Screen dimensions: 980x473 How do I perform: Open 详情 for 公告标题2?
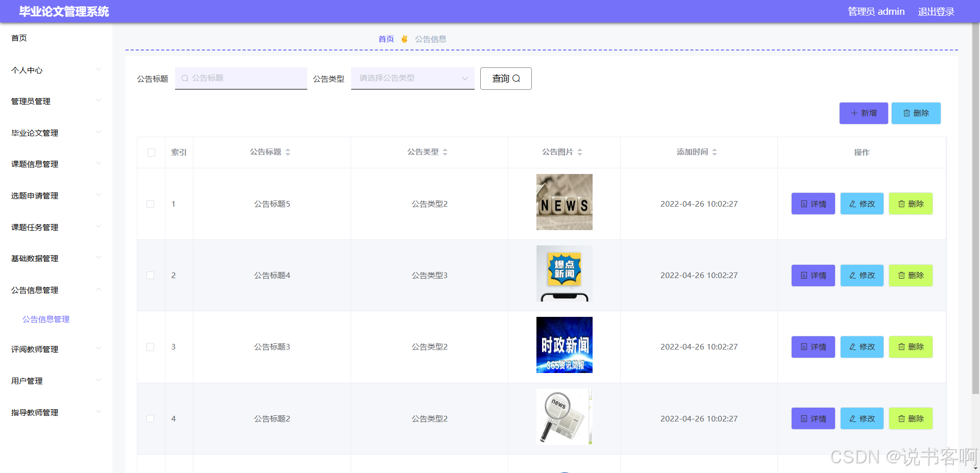tap(813, 418)
